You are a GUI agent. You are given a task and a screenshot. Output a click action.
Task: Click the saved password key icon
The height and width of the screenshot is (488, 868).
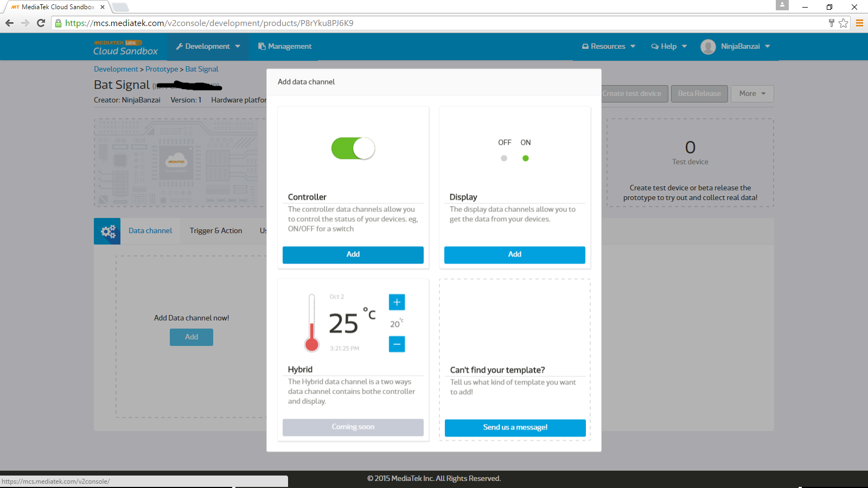pyautogui.click(x=831, y=23)
